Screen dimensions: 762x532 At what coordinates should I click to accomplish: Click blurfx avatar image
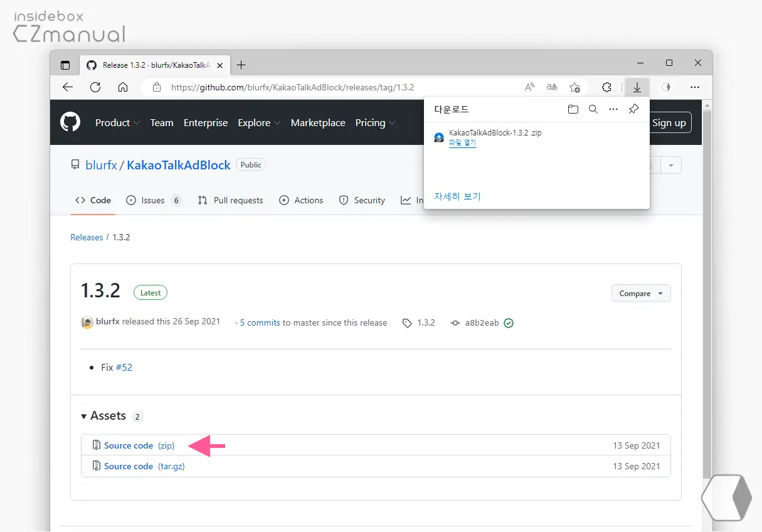click(x=87, y=322)
